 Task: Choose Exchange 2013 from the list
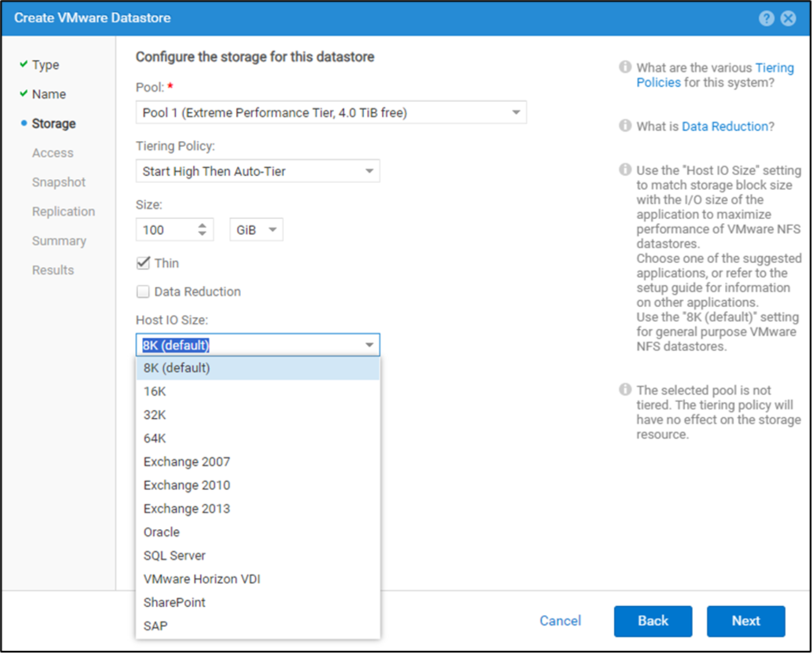[x=258, y=509]
